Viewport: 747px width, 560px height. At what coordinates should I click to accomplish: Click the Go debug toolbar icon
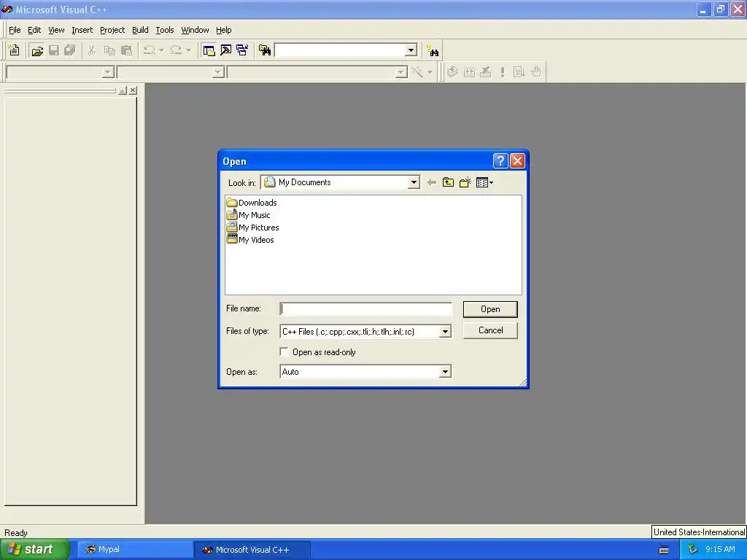coord(519,72)
